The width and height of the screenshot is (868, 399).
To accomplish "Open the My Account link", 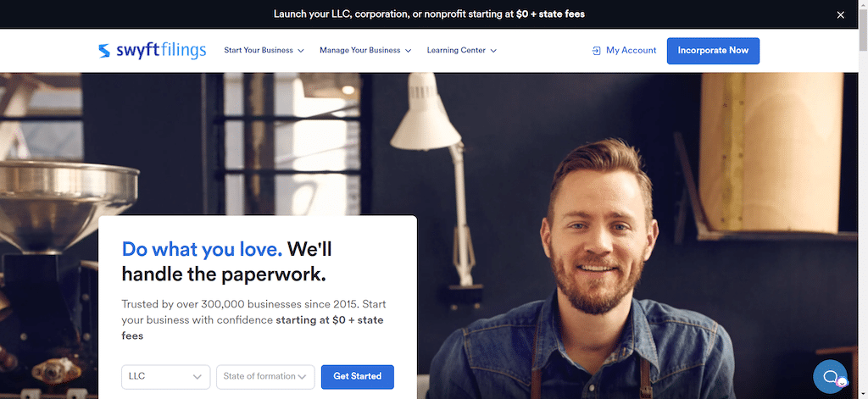I will [624, 50].
